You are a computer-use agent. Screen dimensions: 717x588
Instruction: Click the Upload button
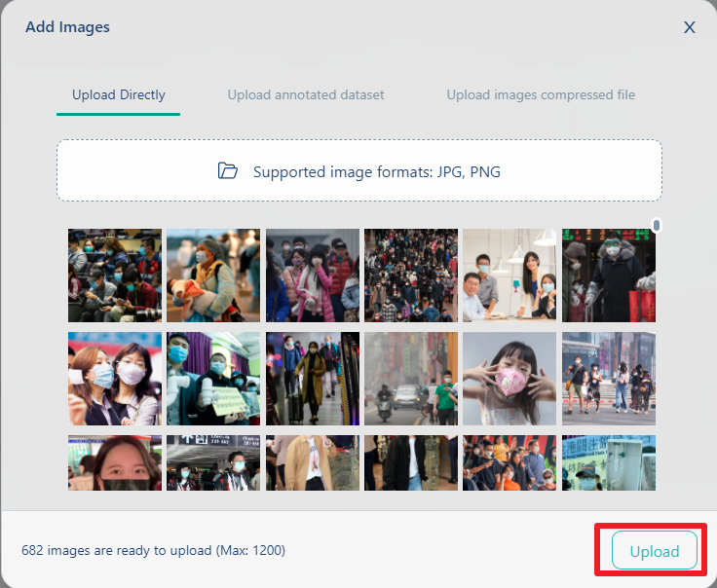[655, 550]
